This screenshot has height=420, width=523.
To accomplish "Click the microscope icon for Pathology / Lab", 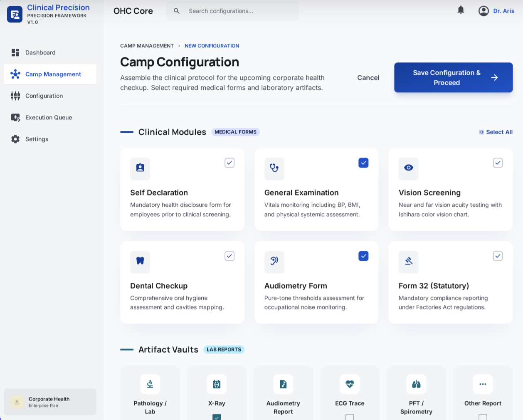I will [x=150, y=384].
